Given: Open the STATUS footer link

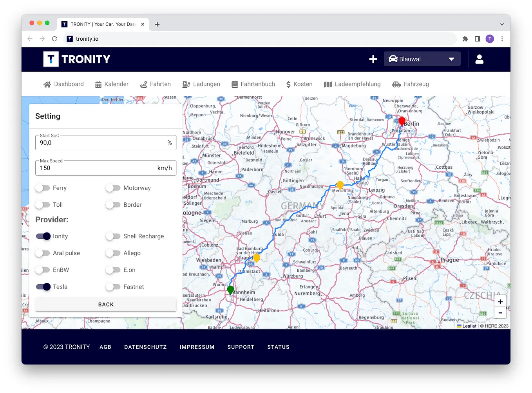Looking at the screenshot, I should (x=279, y=347).
